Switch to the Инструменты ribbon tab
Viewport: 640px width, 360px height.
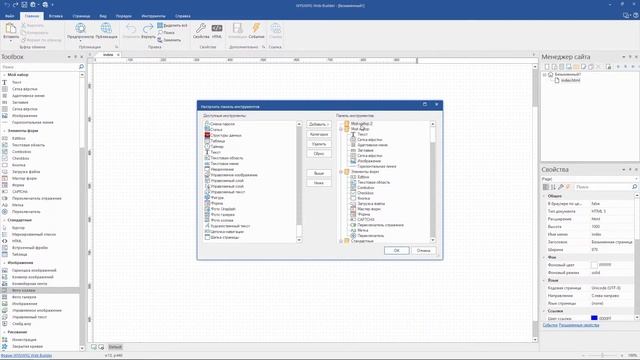coord(153,16)
